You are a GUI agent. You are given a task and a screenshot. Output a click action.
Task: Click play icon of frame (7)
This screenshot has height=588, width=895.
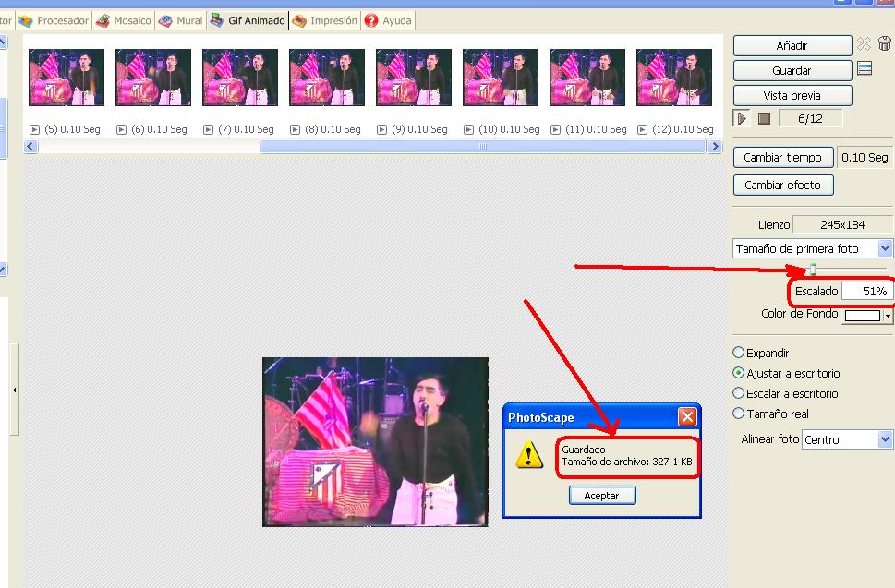click(x=209, y=129)
